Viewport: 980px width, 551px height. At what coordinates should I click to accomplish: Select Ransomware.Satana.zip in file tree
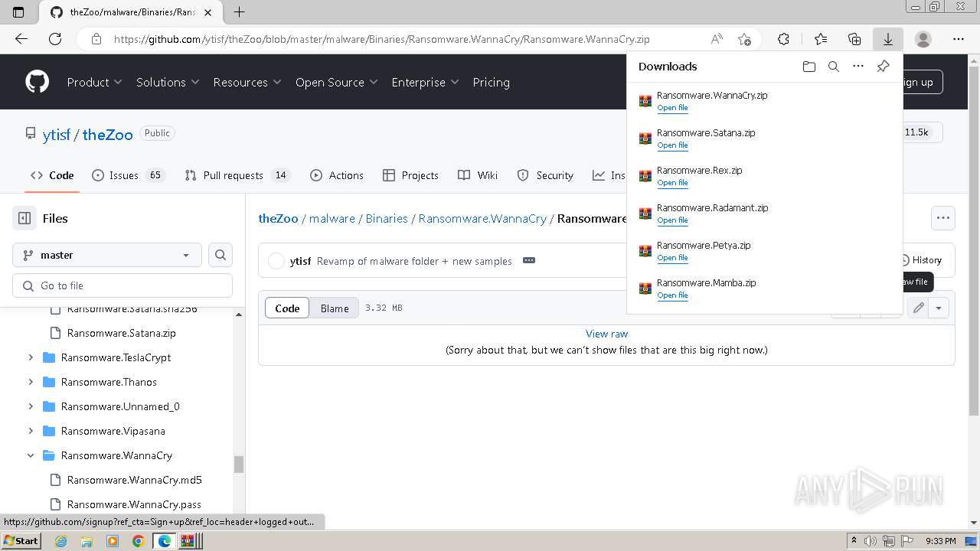point(122,333)
